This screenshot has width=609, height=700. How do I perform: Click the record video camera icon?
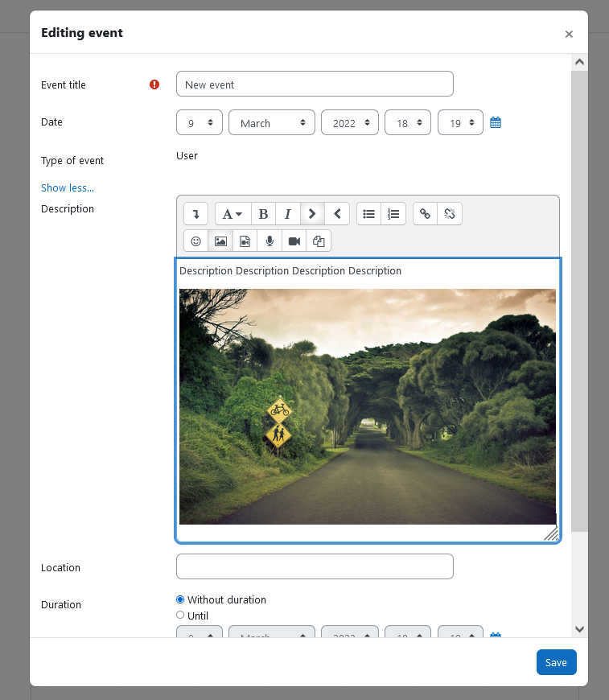294,241
